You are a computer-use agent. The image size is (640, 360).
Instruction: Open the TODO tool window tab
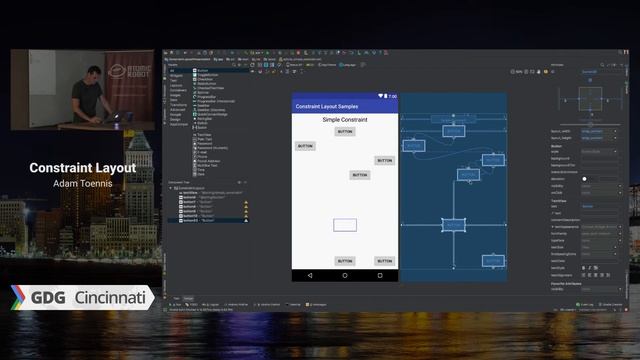(191, 304)
